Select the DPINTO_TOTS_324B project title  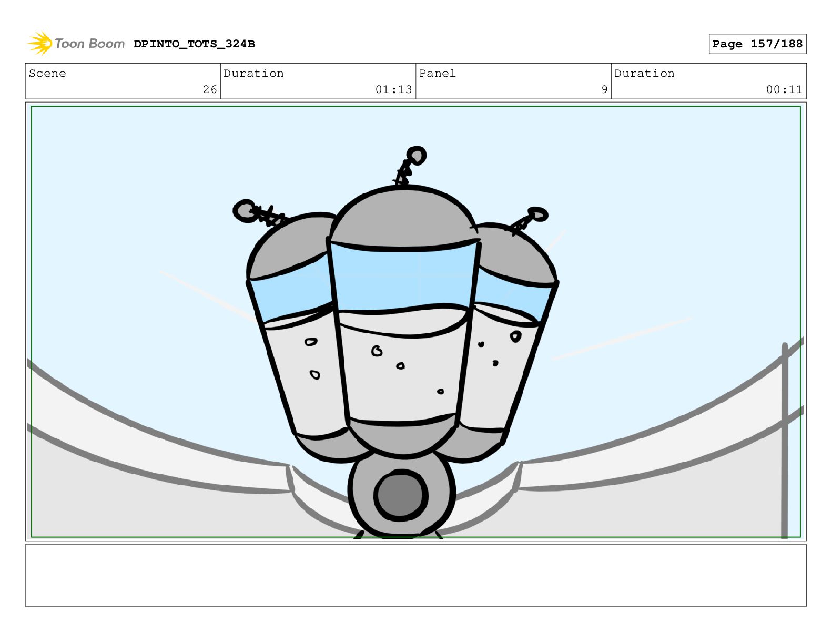(194, 44)
